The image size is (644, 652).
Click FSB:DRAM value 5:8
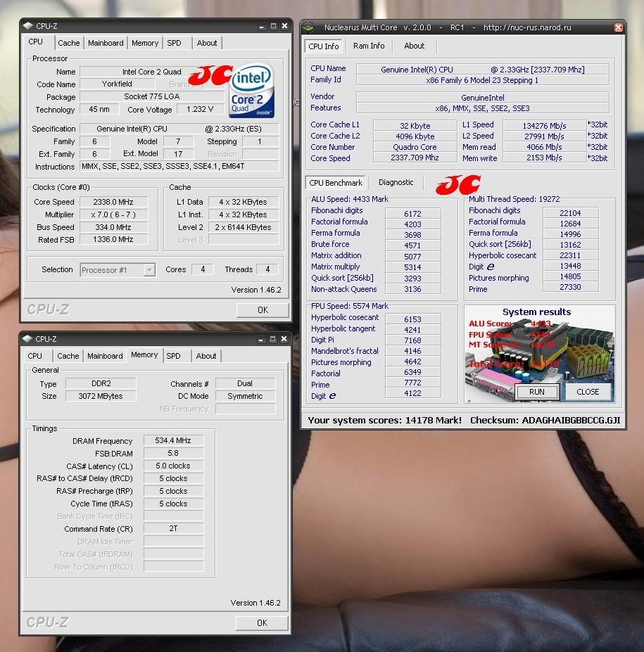click(x=173, y=453)
